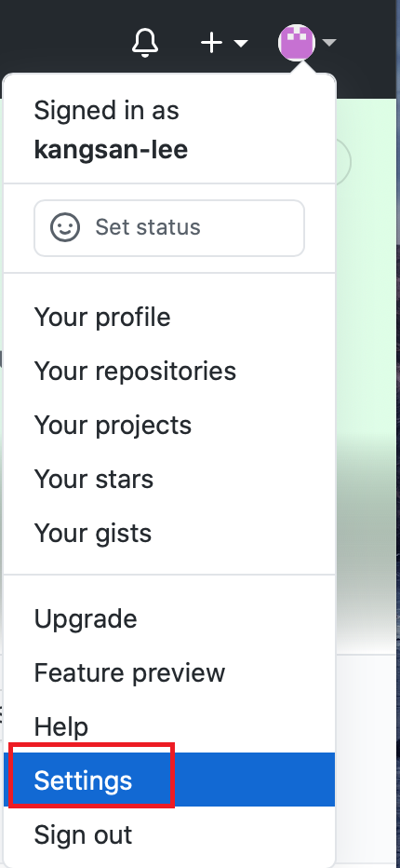Choose the highlighted Settings item
The image size is (400, 868).
[x=169, y=780]
